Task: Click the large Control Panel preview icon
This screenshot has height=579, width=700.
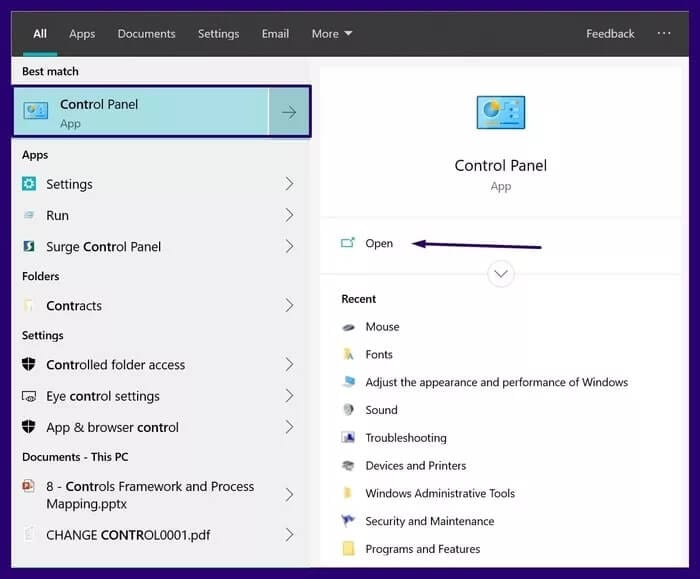Action: point(500,112)
